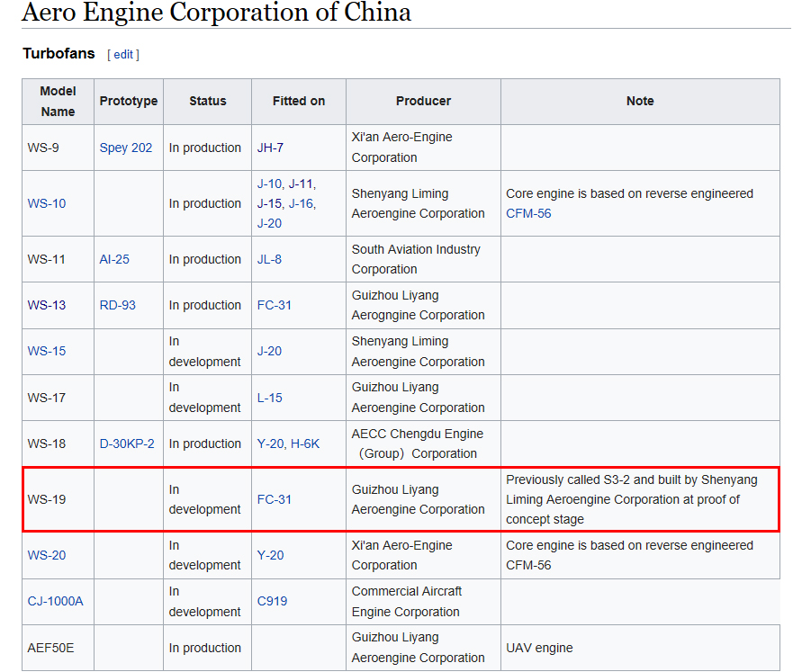Screen dimensions: 793x672
Task: Click Guizhou Liyang Aerogngine Corporation in WS-13 row
Action: click(423, 305)
